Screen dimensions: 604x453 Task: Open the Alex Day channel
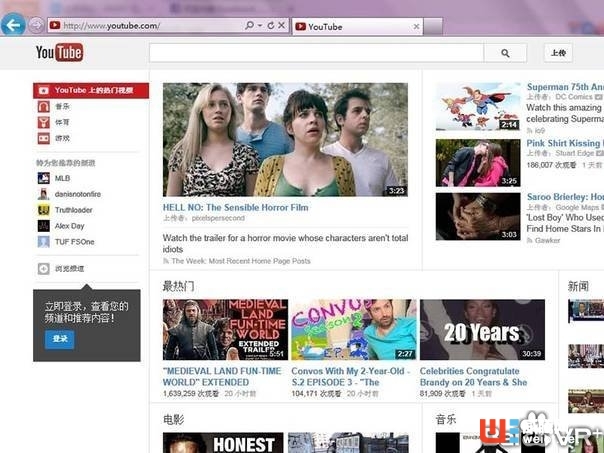point(69,226)
